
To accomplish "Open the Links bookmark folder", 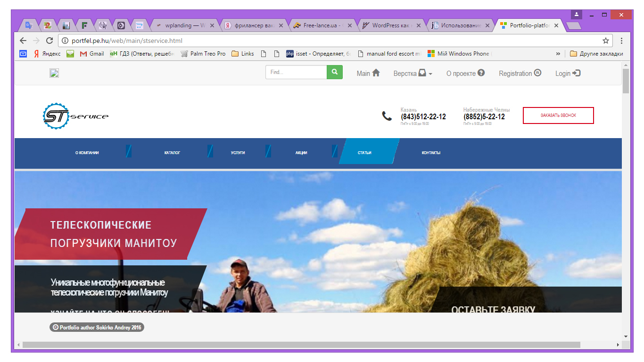I will coord(243,54).
